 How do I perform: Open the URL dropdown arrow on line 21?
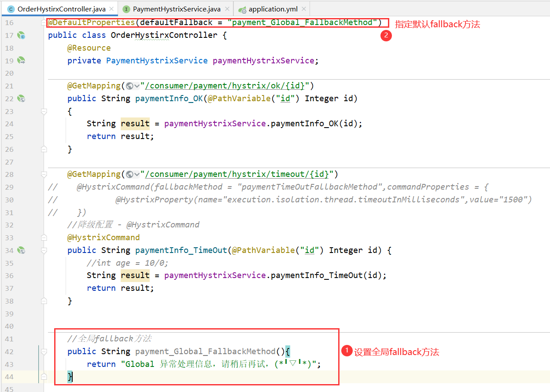[x=137, y=86]
